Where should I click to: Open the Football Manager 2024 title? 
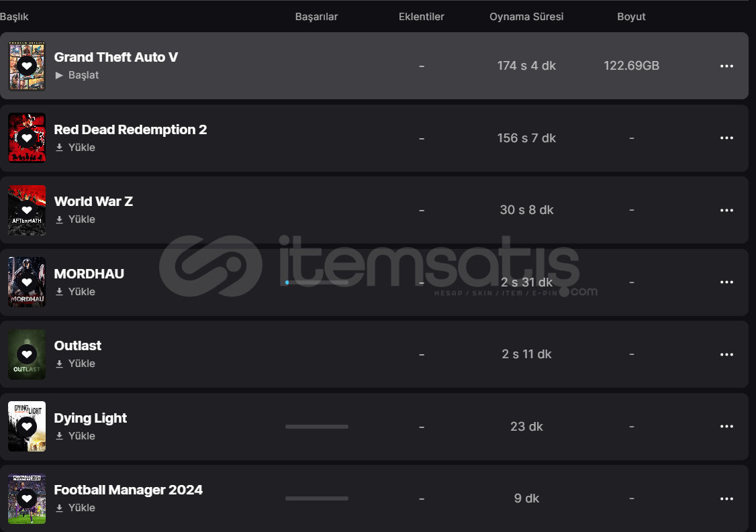click(128, 490)
